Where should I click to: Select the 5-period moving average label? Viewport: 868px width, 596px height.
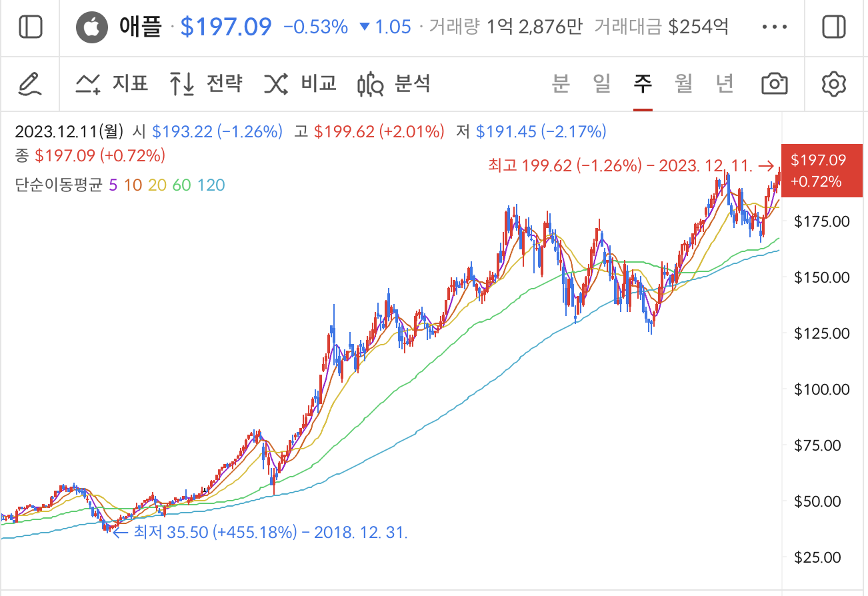(x=113, y=185)
